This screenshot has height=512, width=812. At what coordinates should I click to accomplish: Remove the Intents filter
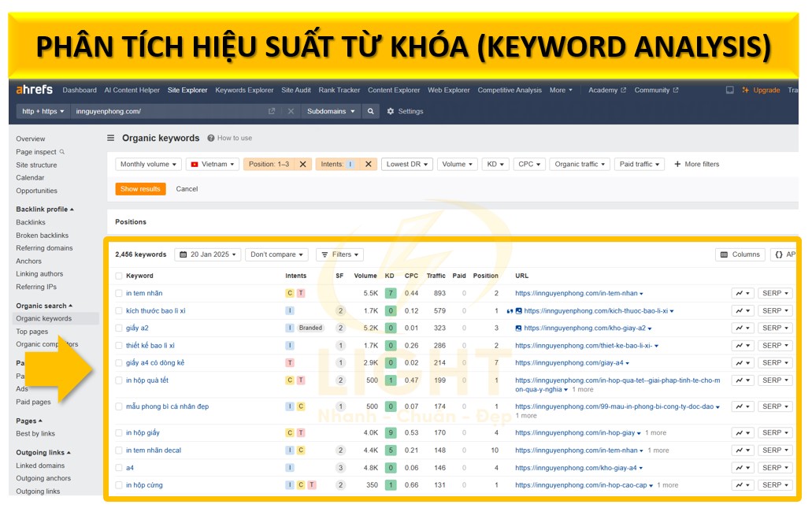(369, 164)
